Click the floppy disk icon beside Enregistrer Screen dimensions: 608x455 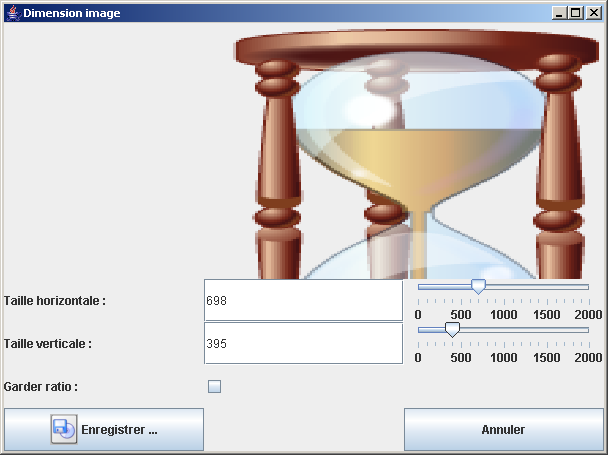click(64, 429)
